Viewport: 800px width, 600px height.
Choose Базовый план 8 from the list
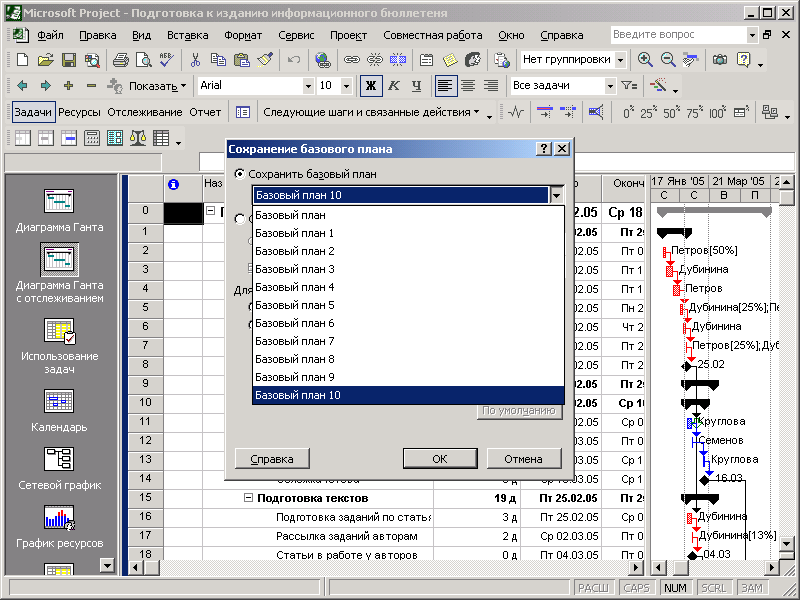tap(408, 359)
